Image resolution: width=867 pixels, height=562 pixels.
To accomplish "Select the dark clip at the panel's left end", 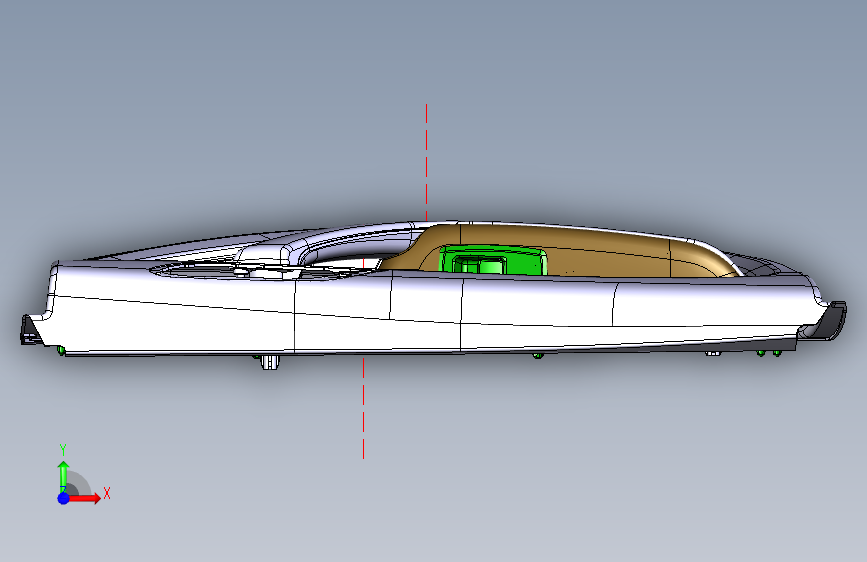I will 30,331.
